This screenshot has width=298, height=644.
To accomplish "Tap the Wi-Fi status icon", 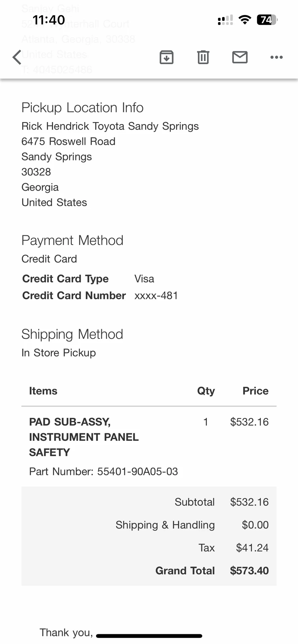I will coord(245,20).
